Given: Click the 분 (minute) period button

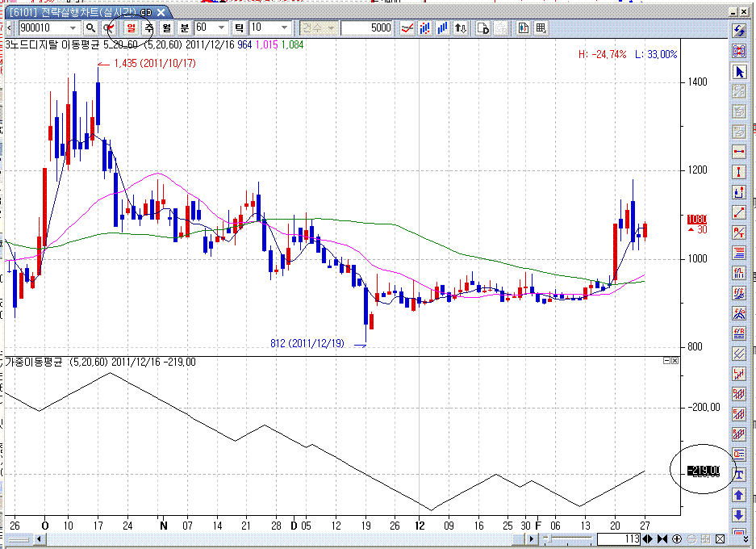Looking at the screenshot, I should 184,28.
